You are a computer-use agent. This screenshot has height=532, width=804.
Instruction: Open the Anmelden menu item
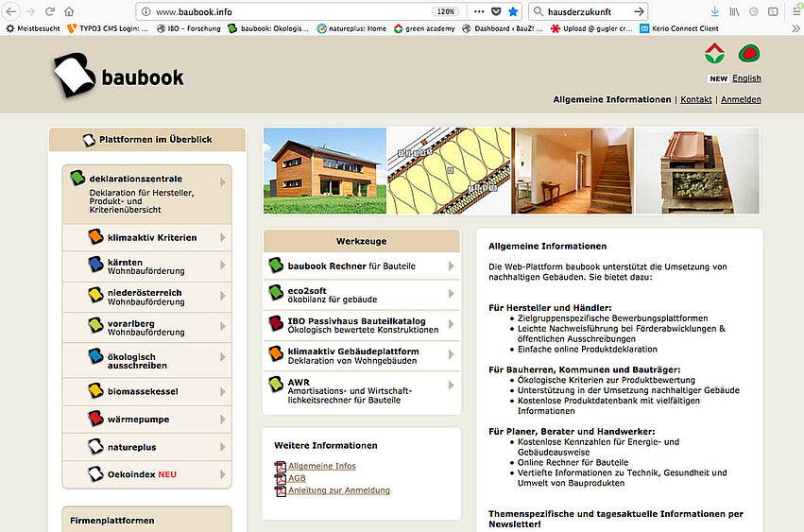pyautogui.click(x=740, y=99)
